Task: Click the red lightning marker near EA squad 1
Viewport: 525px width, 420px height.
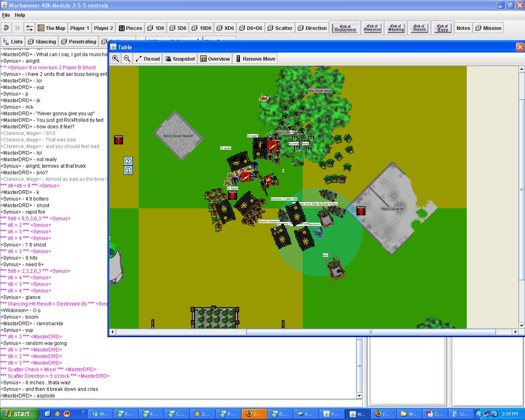Action: tap(272, 145)
